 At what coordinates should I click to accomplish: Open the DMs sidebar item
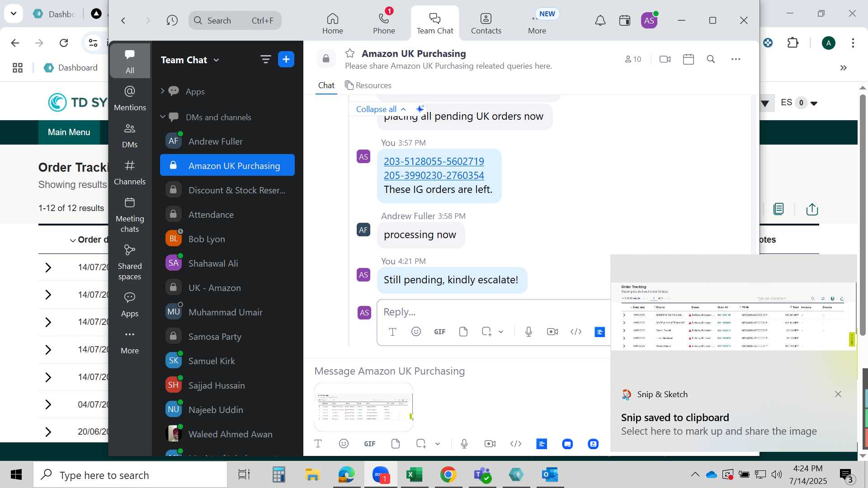point(130,135)
